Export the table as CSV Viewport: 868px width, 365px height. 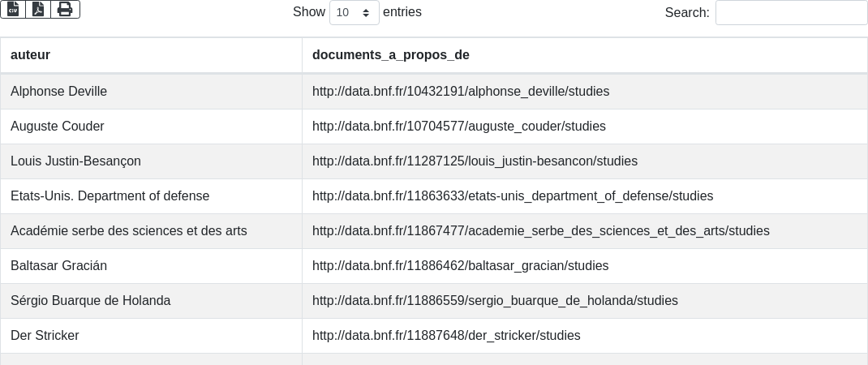13,9
